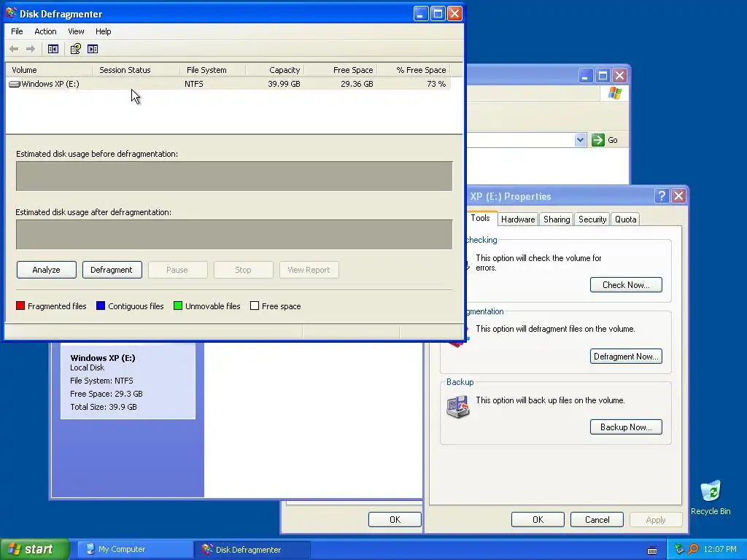Switch to the Sharing tab
Viewport: 747px width, 560px height.
pyautogui.click(x=557, y=219)
